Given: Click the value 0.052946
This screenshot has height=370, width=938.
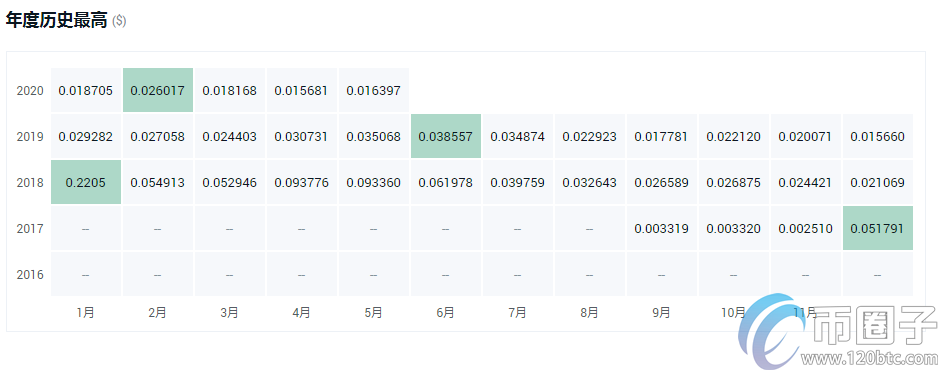Looking at the screenshot, I should point(230,183).
